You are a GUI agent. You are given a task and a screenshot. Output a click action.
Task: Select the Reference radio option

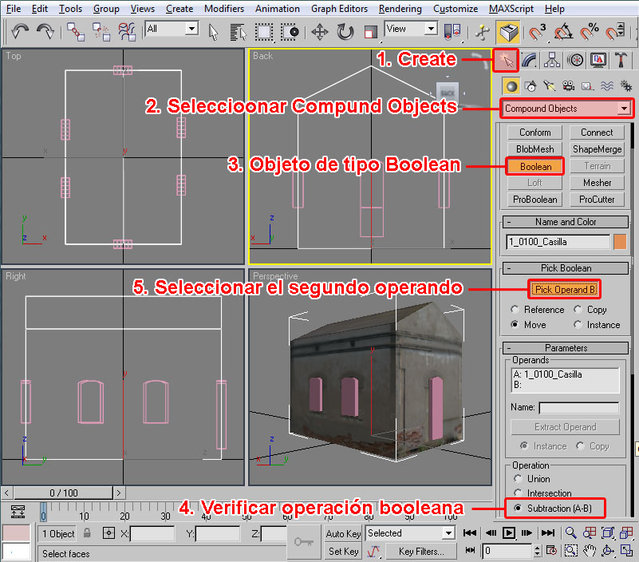[x=516, y=310]
